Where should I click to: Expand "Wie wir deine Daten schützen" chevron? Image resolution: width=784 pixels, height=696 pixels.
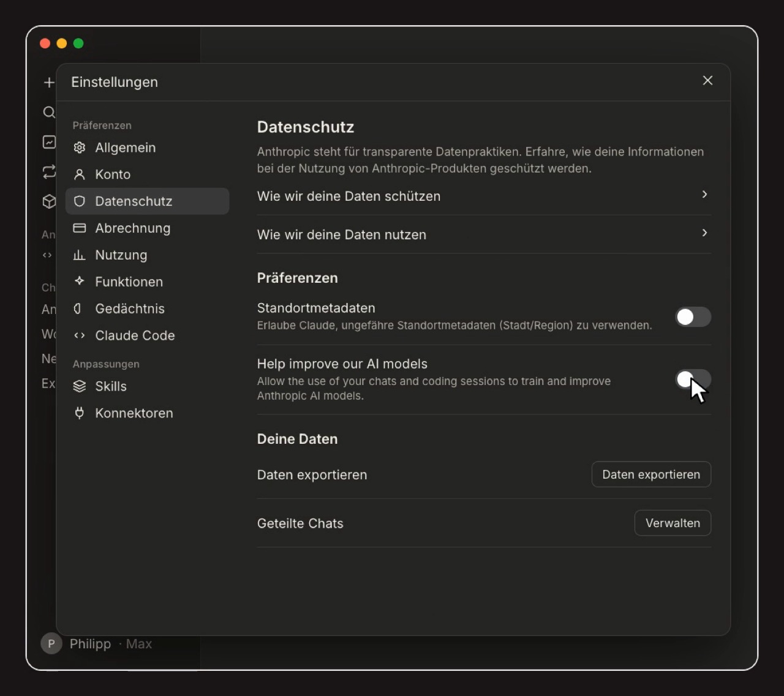704,194
